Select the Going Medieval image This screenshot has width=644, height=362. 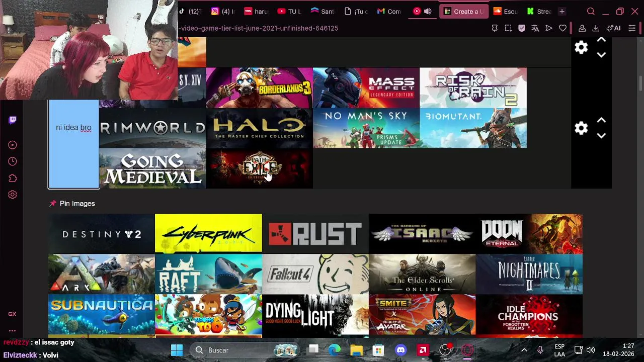[x=152, y=168]
